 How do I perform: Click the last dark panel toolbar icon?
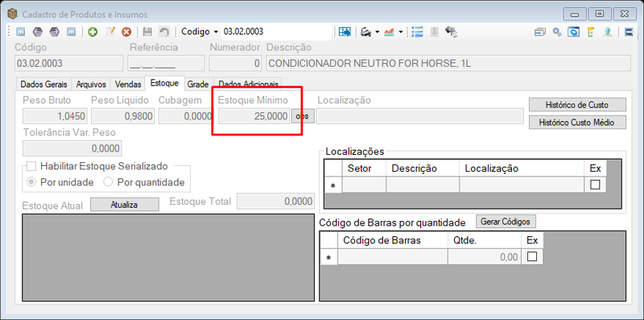[x=629, y=31]
